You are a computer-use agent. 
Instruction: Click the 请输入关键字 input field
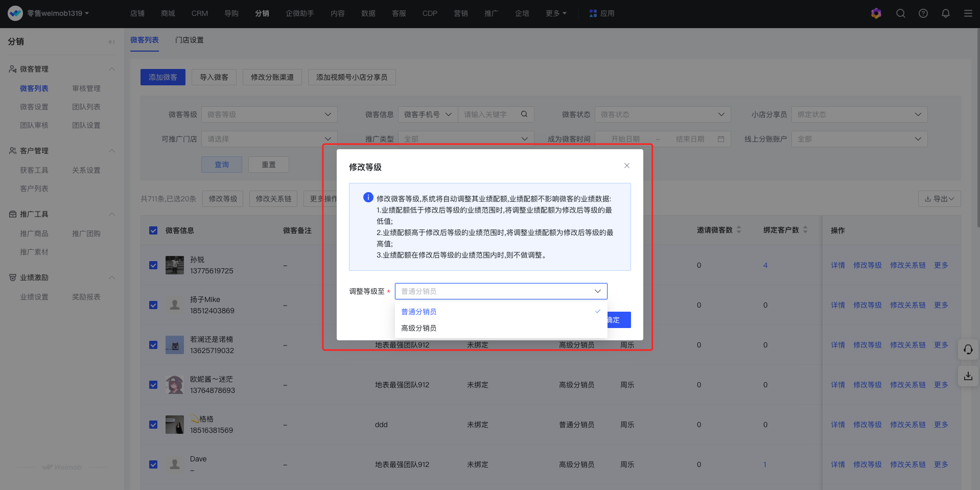click(x=489, y=114)
